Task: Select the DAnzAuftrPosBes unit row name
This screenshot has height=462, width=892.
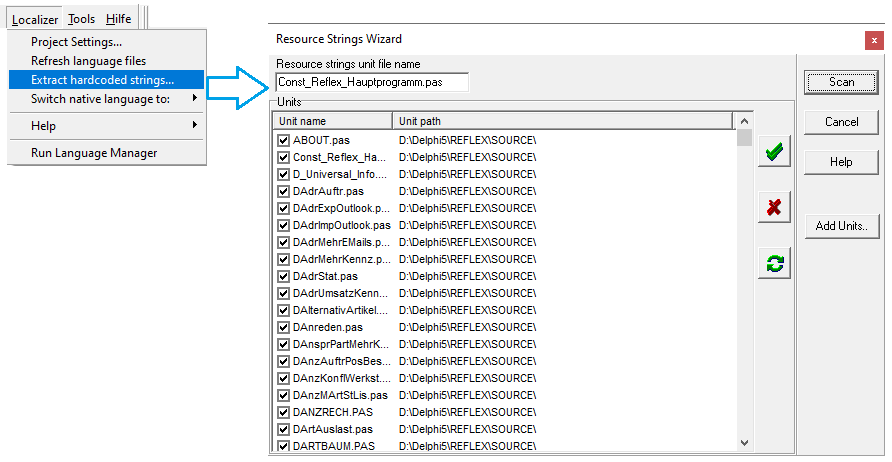Action: (x=341, y=361)
